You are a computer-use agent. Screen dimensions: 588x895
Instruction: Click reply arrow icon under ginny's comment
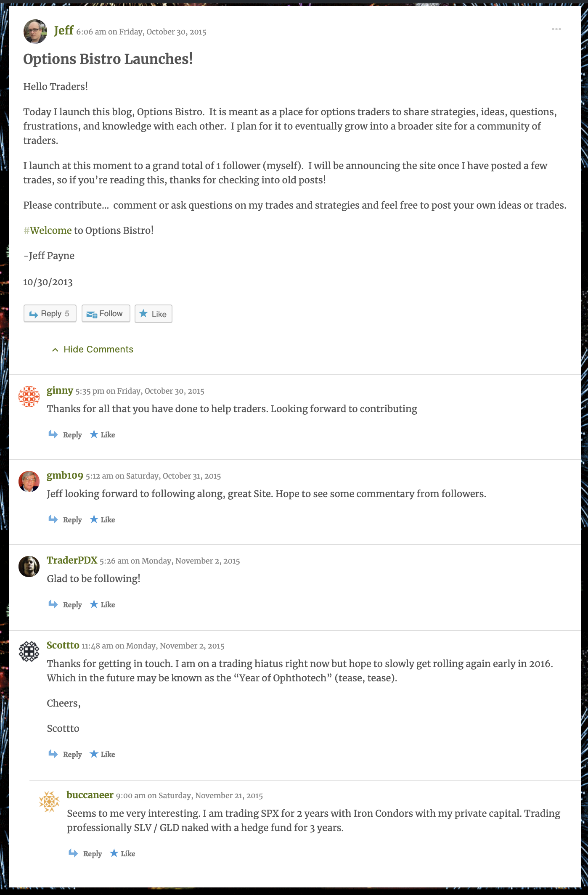53,434
